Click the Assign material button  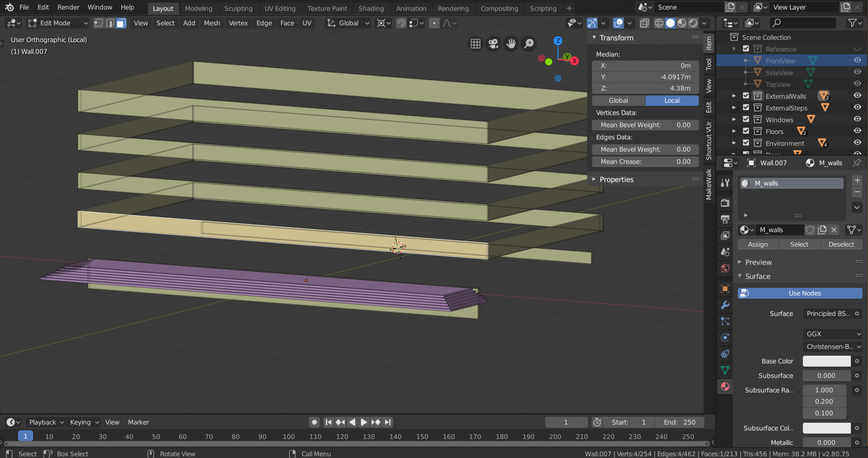[757, 244]
